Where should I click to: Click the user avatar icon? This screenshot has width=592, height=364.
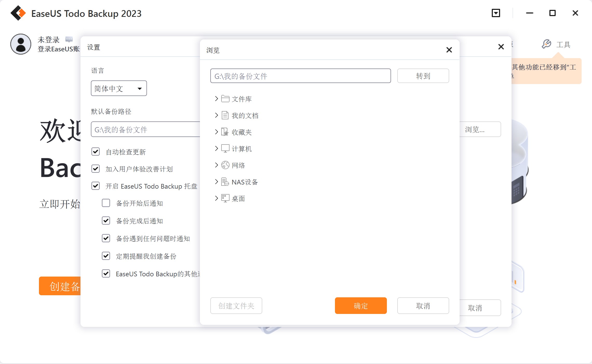21,44
